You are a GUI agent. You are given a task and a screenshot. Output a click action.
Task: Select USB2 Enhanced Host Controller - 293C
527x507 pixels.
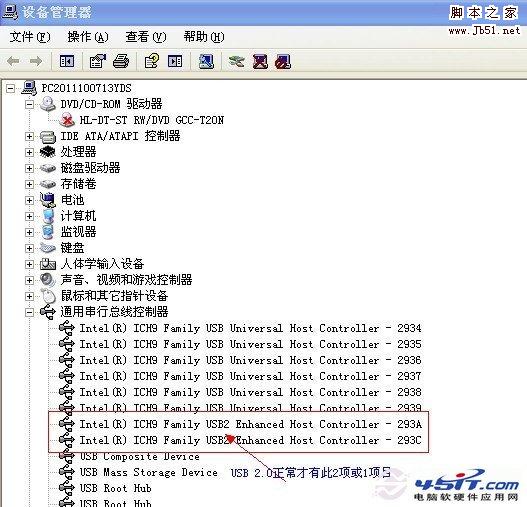[x=250, y=440]
